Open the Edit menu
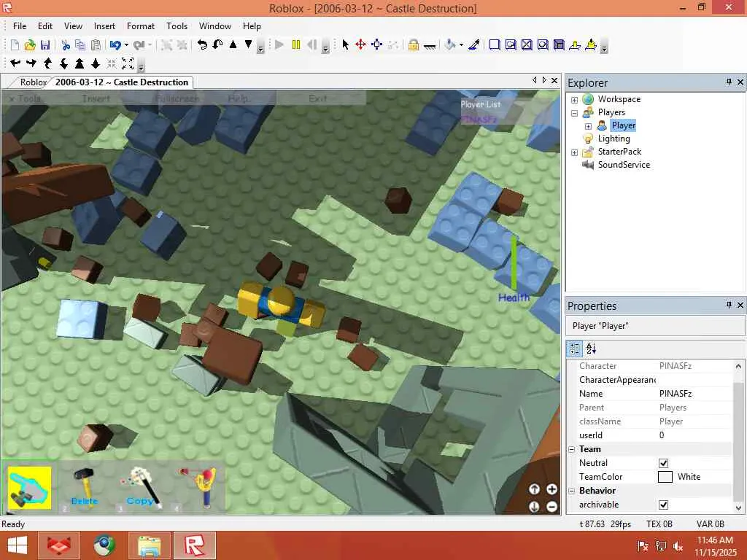This screenshot has width=747, height=560. tap(45, 26)
